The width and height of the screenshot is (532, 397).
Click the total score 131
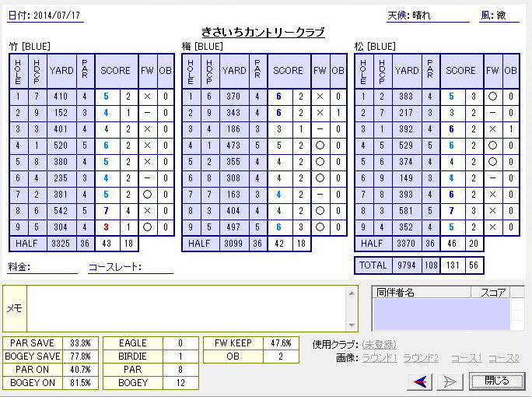tap(453, 265)
